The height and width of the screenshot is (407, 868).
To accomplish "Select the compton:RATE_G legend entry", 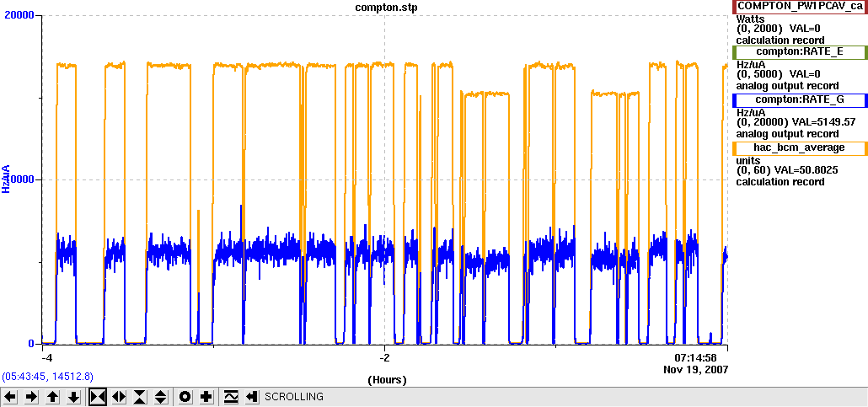I will click(x=800, y=100).
